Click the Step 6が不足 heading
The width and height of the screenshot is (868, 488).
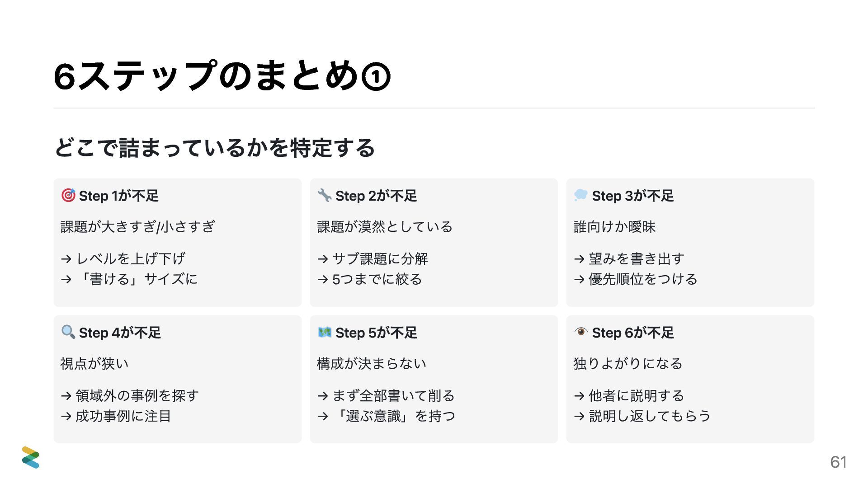[x=632, y=333]
